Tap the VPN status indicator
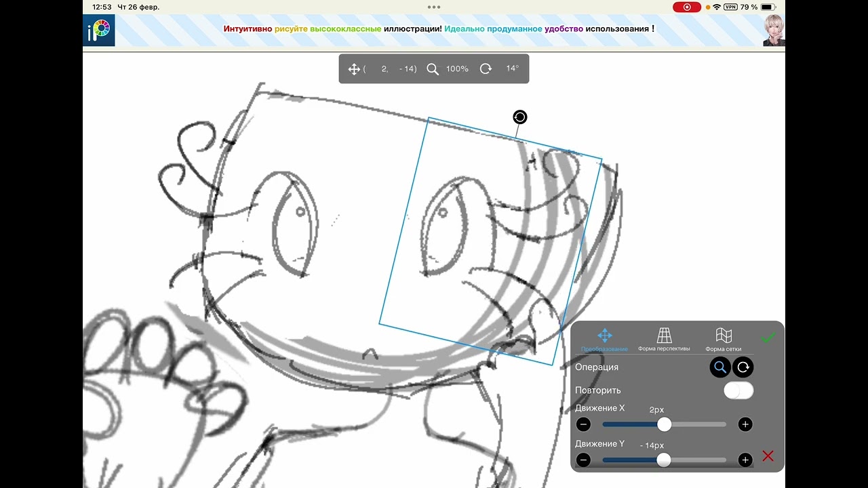This screenshot has width=868, height=488. 730,7
